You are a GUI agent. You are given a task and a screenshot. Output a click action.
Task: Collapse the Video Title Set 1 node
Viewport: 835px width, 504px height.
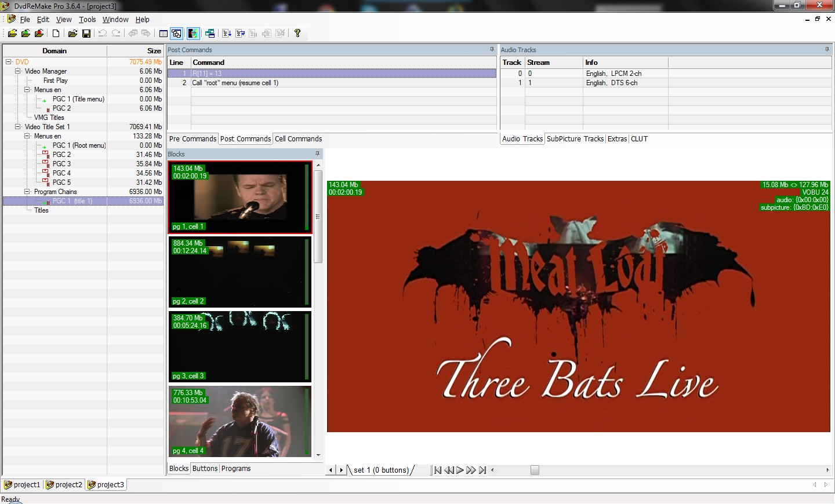(x=17, y=126)
